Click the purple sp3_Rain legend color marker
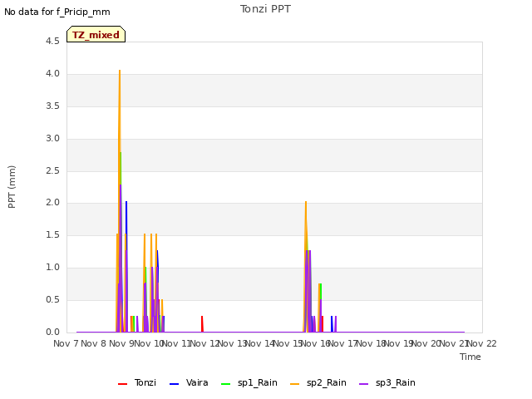This screenshot has height=399, width=532. point(364,384)
